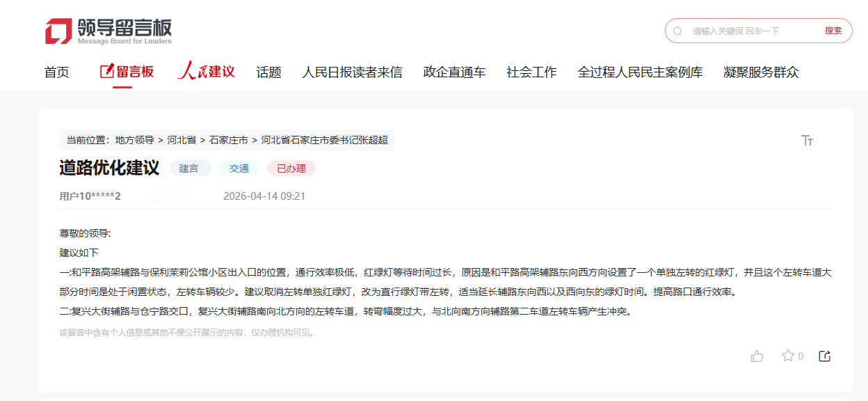Viewport: 868px width, 401px height.
Task: Open the 首页 nav item
Action: click(57, 72)
